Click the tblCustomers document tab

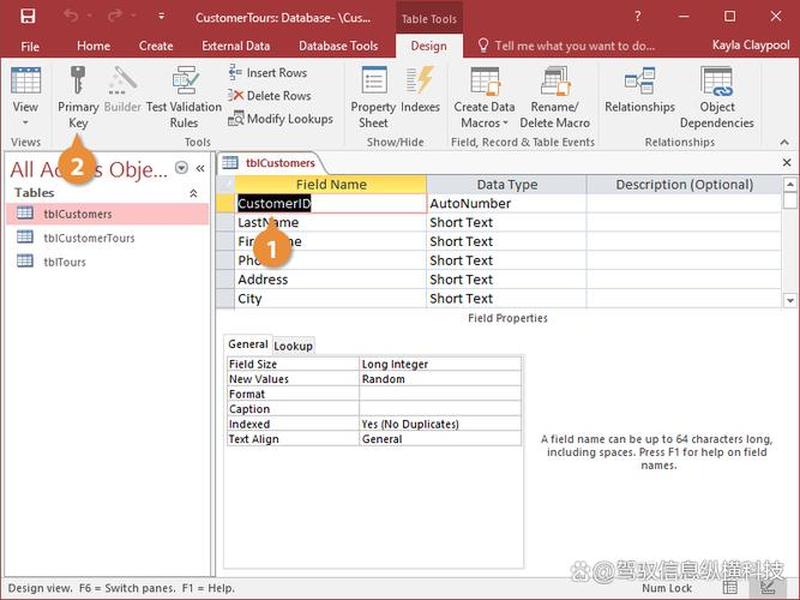270,163
